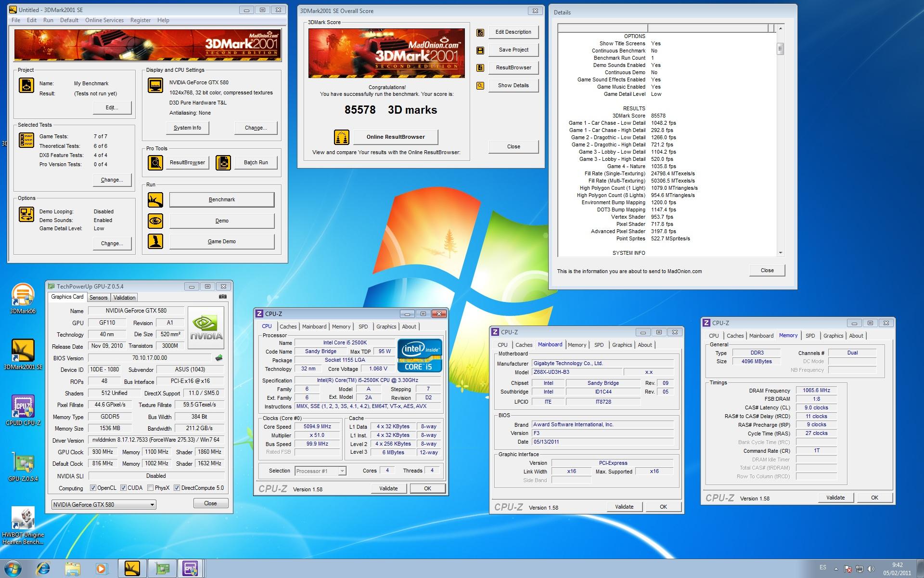Image resolution: width=924 pixels, height=578 pixels.
Task: Open the 3DMark2001 SE desktop shortcut
Action: 23,355
